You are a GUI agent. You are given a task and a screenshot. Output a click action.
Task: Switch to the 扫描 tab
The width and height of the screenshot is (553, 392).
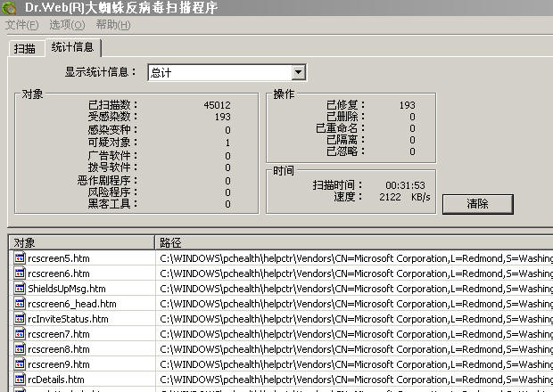click(x=25, y=48)
